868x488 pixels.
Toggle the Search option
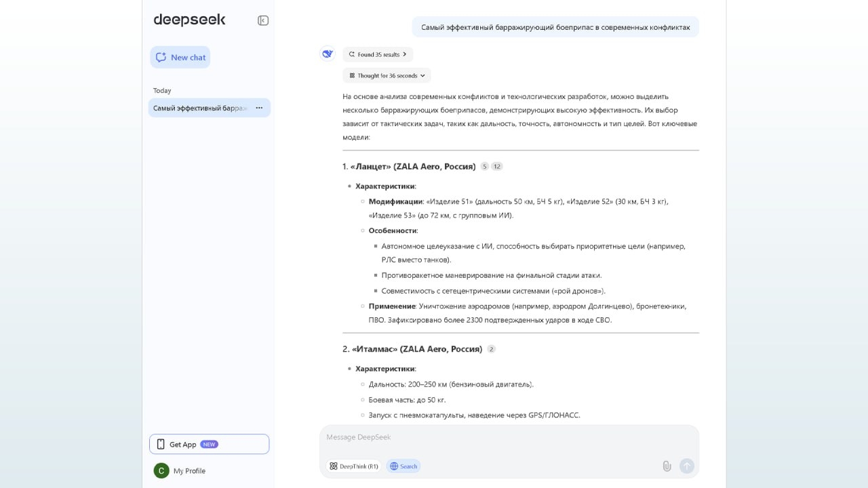(403, 466)
